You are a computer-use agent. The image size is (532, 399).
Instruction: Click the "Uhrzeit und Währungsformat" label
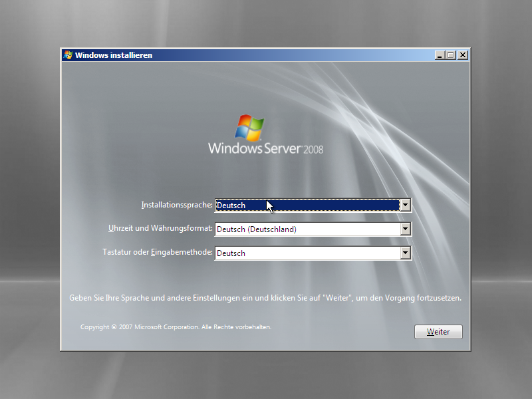[x=161, y=229]
